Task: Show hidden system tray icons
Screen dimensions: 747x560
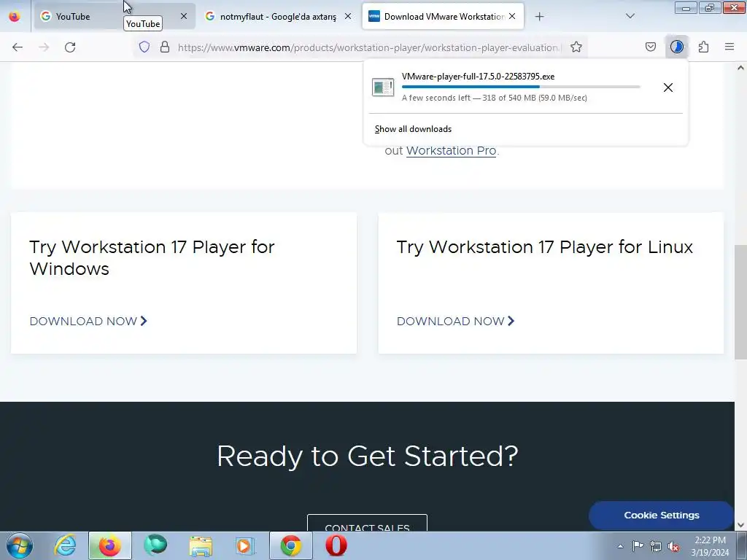Action: pyautogui.click(x=620, y=546)
